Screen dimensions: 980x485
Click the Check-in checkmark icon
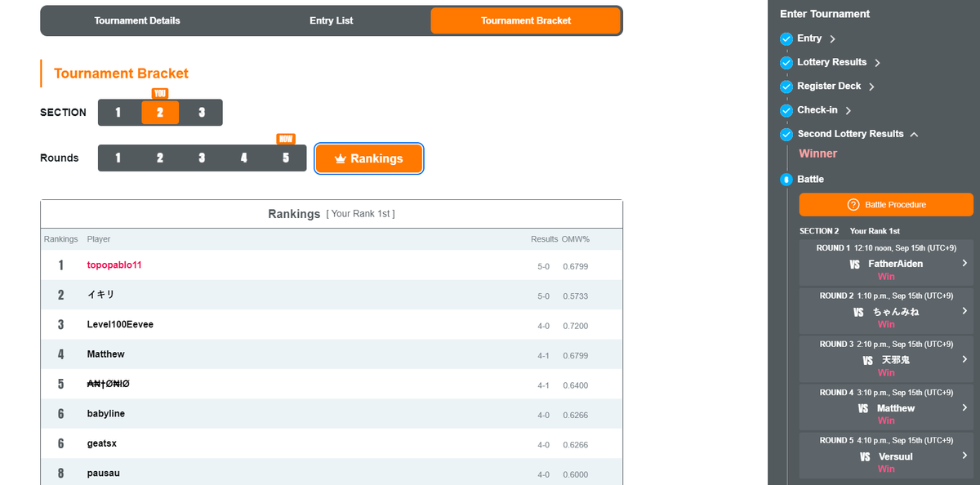pyautogui.click(x=786, y=109)
